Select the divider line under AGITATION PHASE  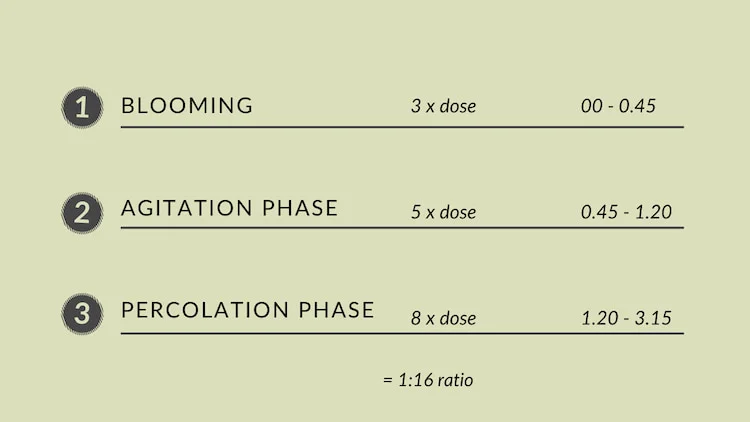[x=402, y=228]
